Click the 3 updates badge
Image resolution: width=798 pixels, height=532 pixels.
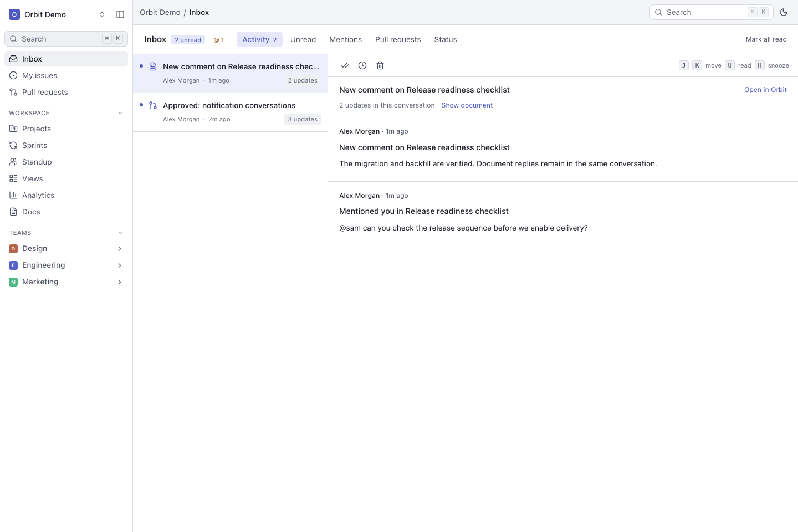coord(303,119)
